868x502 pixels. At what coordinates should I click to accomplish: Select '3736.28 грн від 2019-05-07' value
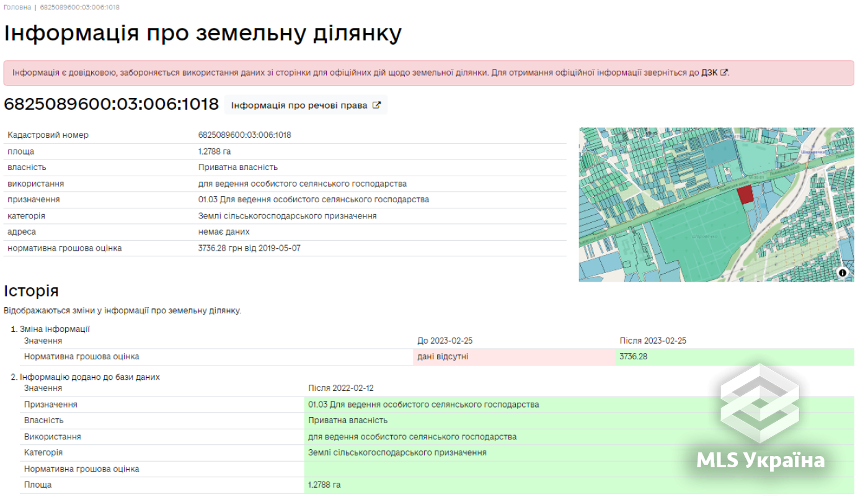(250, 248)
